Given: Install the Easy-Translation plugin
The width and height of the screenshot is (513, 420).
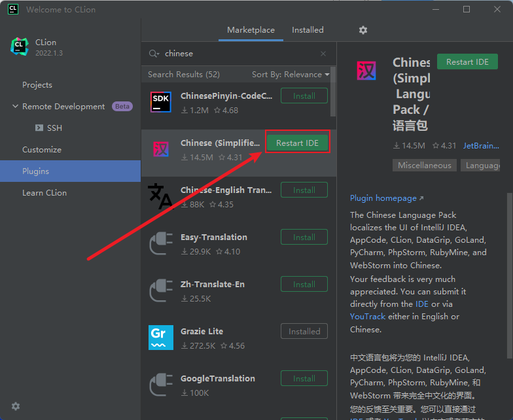Looking at the screenshot, I should point(304,237).
